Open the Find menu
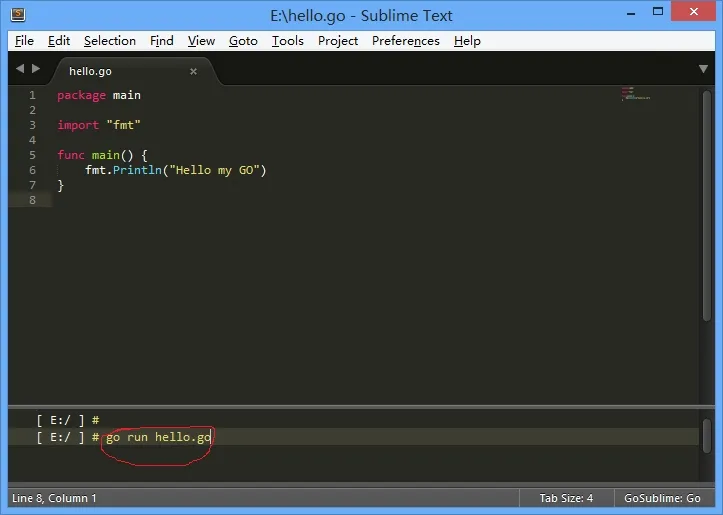Image resolution: width=723 pixels, height=515 pixels. (161, 41)
